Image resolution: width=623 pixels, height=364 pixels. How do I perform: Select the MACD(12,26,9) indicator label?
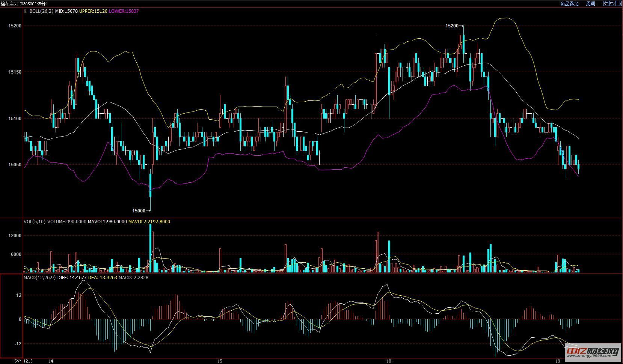(x=39, y=278)
